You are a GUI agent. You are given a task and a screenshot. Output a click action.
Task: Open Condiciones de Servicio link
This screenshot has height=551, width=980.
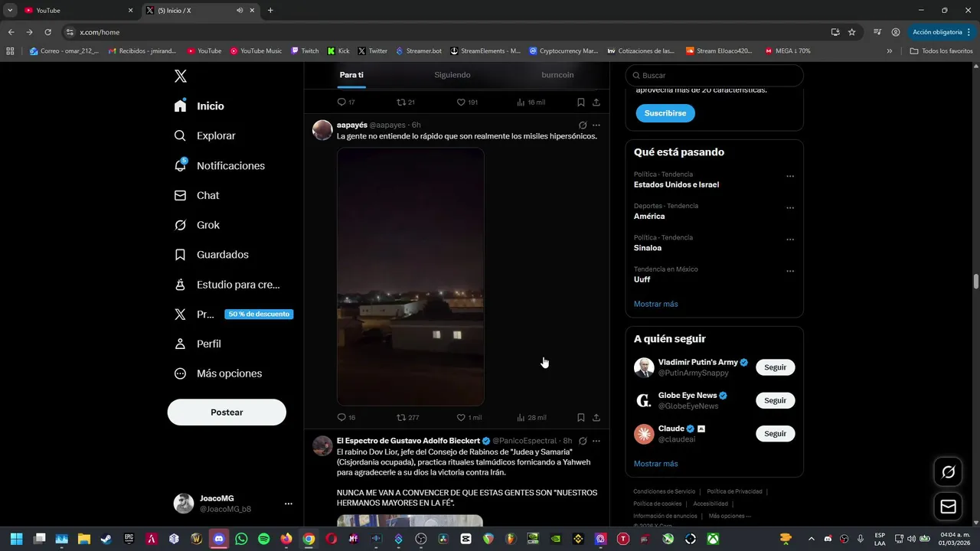tap(664, 491)
